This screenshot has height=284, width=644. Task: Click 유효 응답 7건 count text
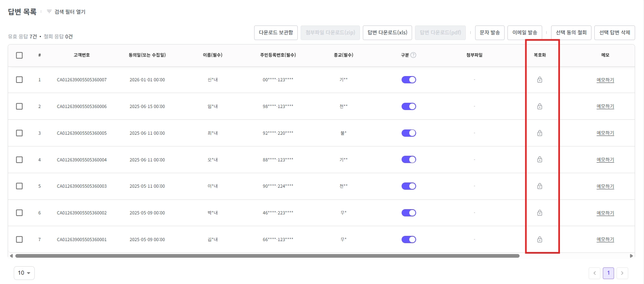[22, 36]
